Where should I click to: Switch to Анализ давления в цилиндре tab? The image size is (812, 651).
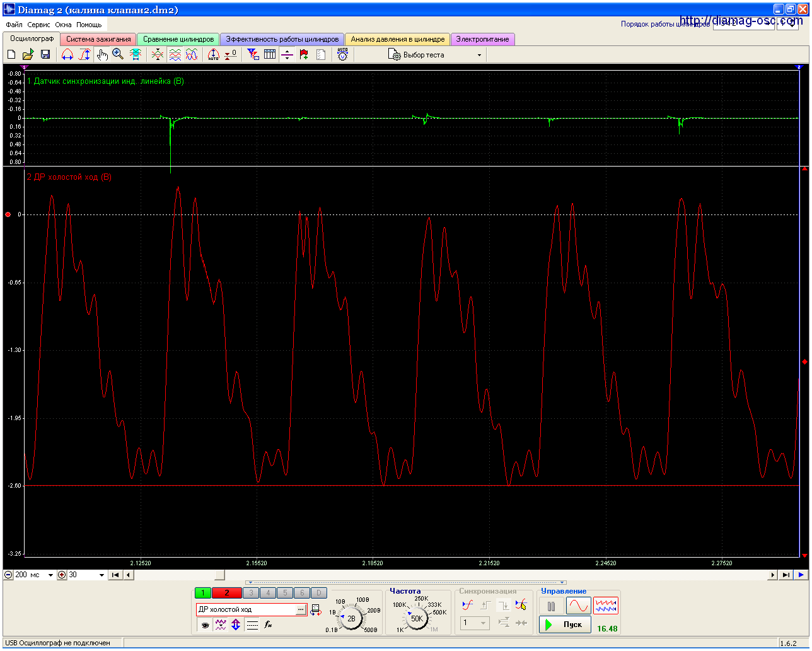click(398, 39)
